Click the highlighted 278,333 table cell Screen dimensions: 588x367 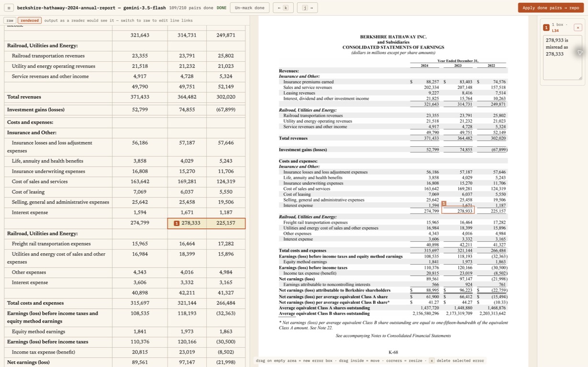pos(187,223)
